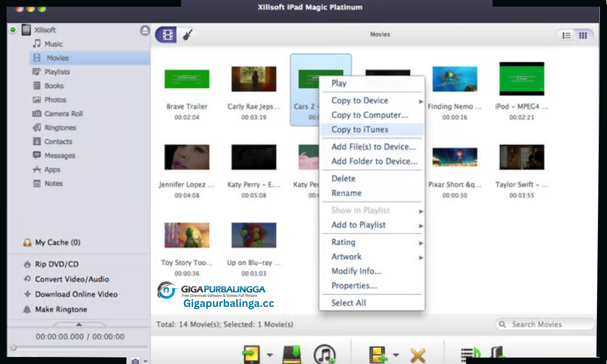Click the green device status indicator
Screen dimensions: 607x364
13,30
